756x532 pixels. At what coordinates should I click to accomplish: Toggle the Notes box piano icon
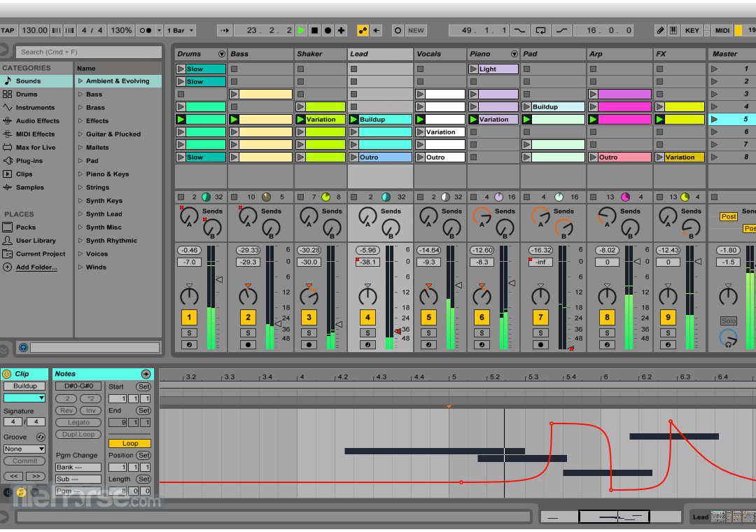tap(22, 492)
